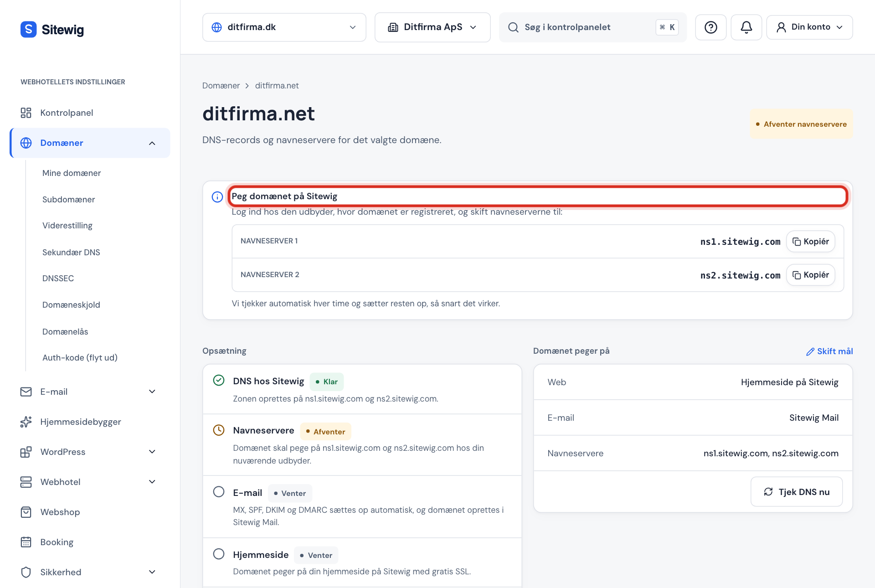Screen dimensions: 875x588
Task: Click the Domæner globe icon in sidebar
Action: coord(26,143)
